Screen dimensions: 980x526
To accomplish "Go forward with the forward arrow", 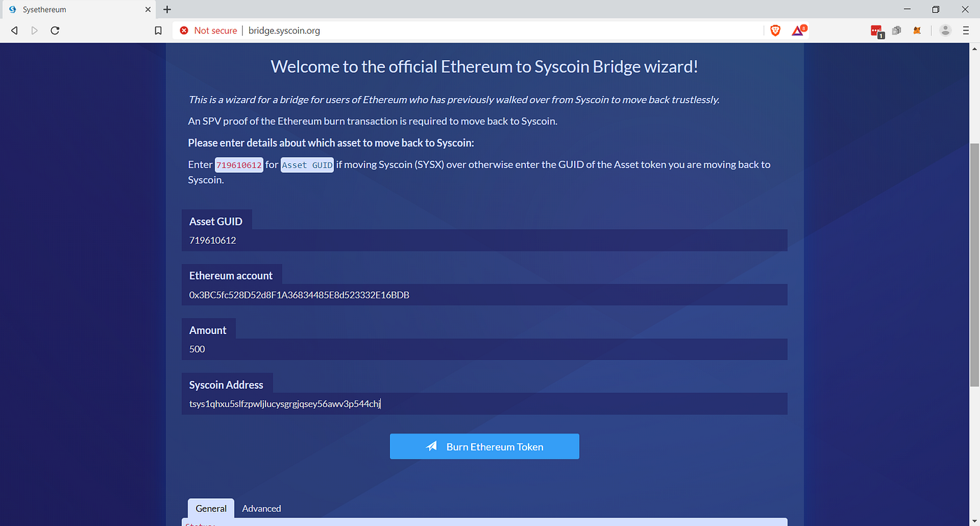I will coord(34,30).
